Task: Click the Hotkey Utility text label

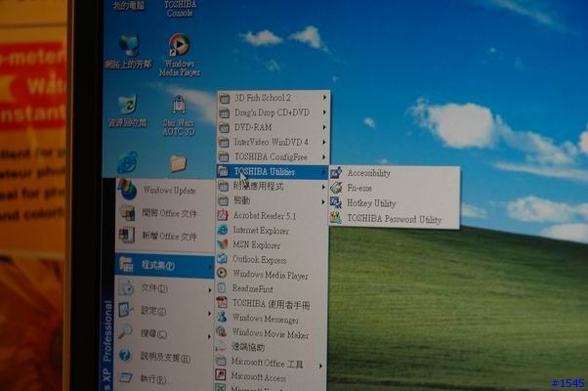Action: [371, 203]
